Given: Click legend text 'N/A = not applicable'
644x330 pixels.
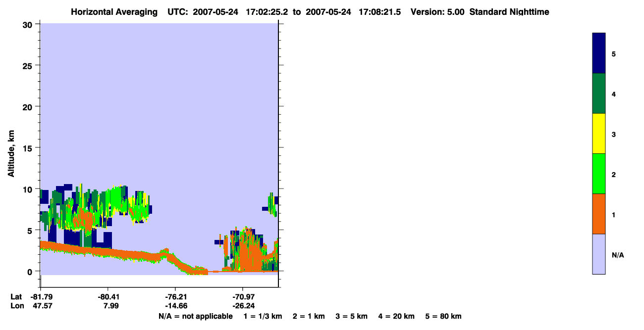Looking at the screenshot, I should click(x=195, y=316).
